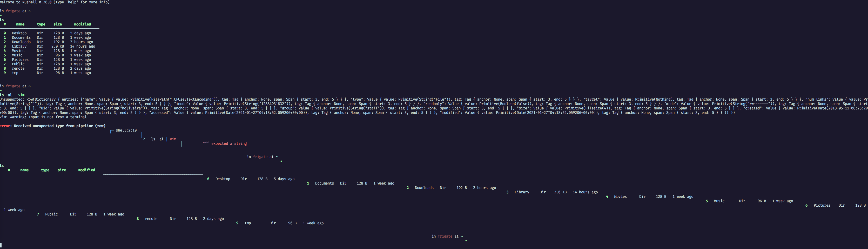Click the Movies directory row

coord(18,51)
